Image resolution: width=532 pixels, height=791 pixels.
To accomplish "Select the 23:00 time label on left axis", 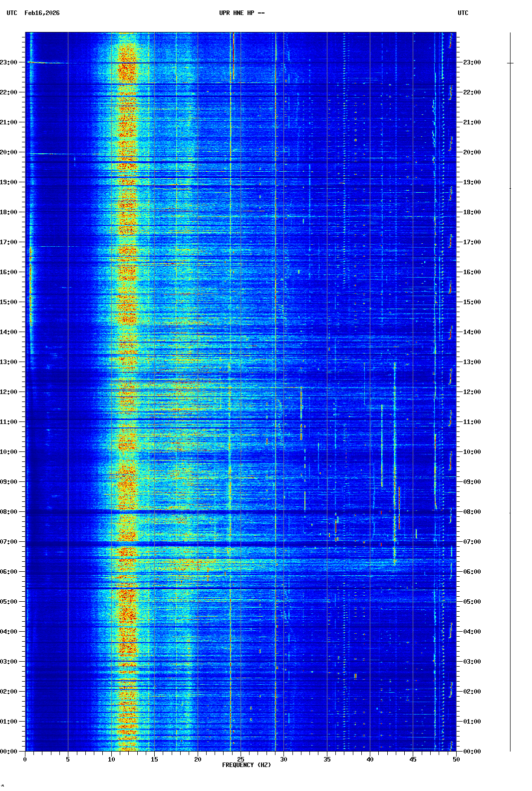I will (9, 62).
